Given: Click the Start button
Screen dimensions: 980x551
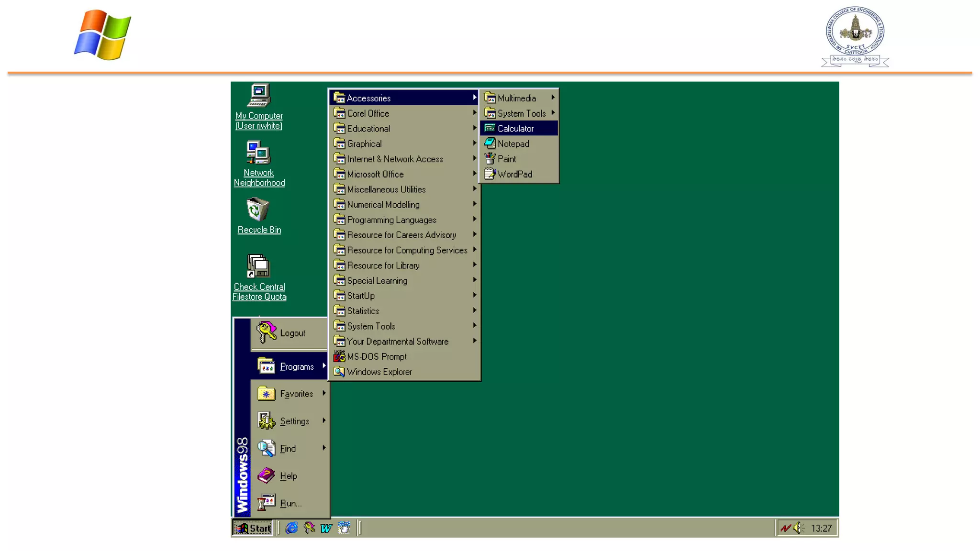Looking at the screenshot, I should coord(253,528).
